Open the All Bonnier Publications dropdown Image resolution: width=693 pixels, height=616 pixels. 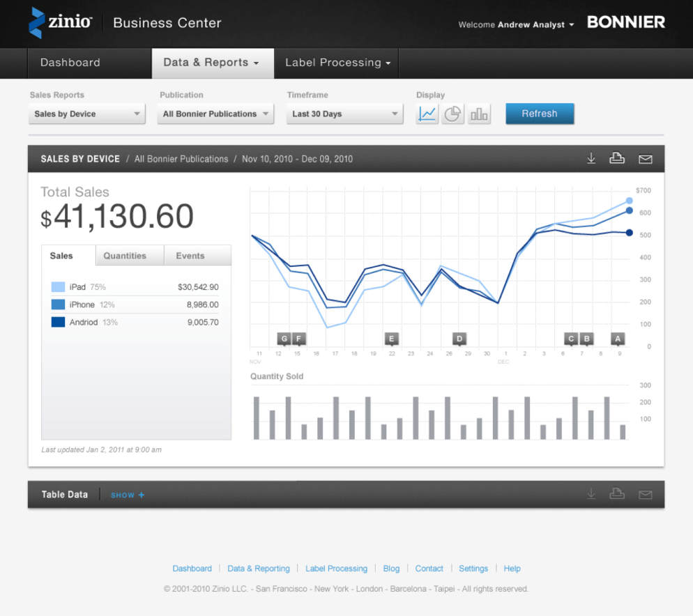tap(215, 114)
